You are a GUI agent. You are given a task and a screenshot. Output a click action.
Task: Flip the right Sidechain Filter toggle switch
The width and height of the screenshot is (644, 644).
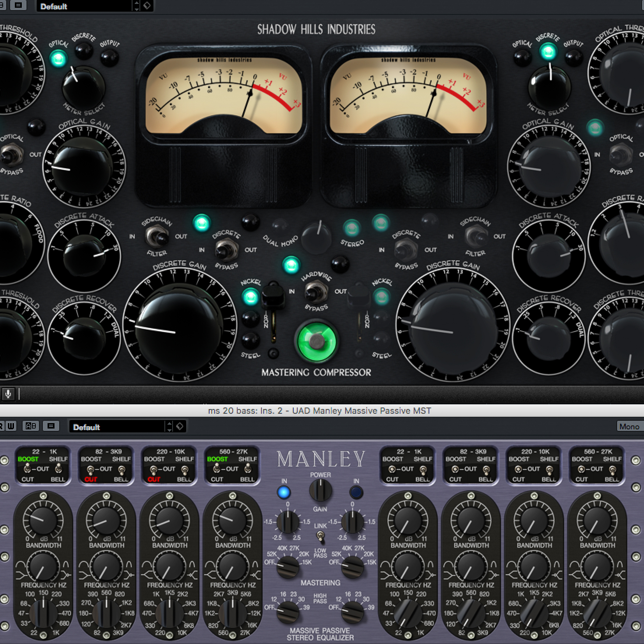coord(476,236)
